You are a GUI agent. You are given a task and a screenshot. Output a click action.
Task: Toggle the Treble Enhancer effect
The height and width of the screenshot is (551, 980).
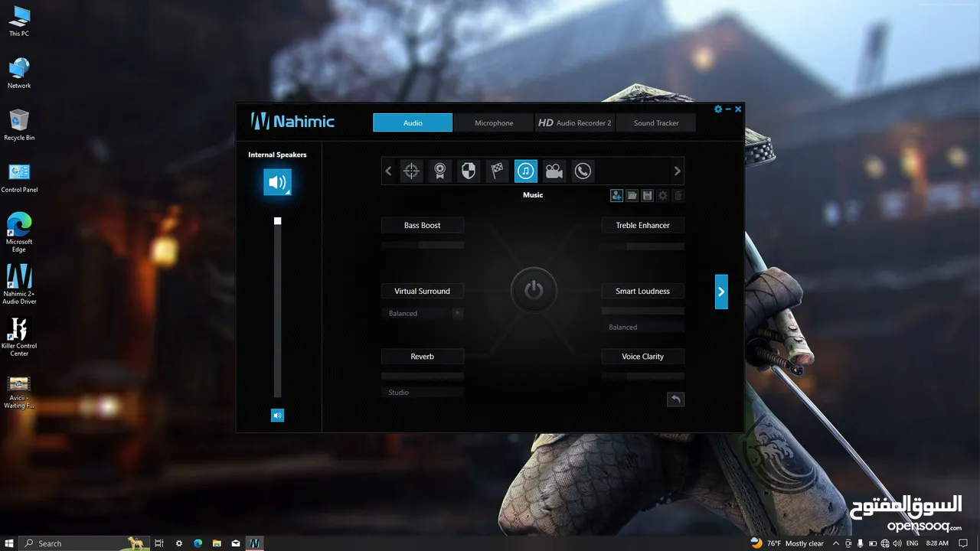(643, 225)
